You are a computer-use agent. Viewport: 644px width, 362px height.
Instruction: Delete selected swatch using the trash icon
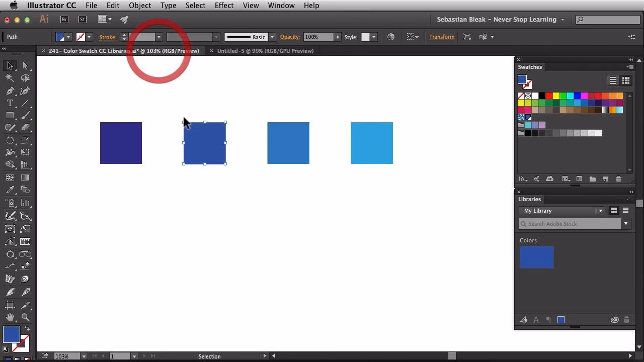[618, 179]
